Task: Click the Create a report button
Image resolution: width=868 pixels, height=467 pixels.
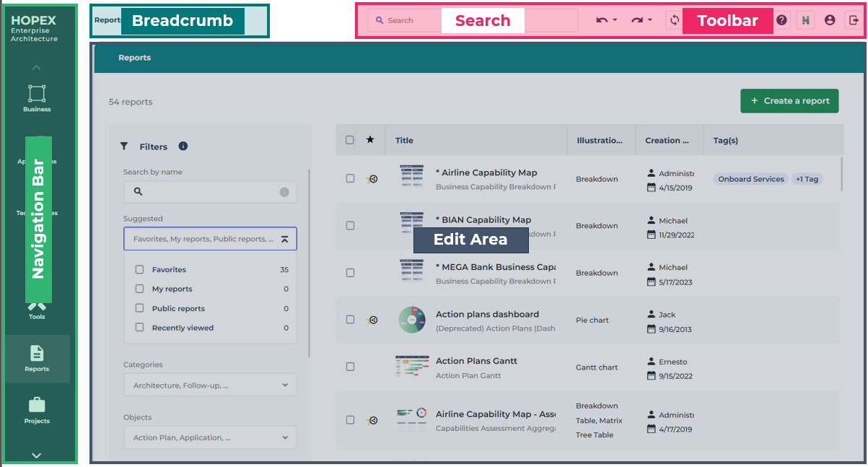Action: 789,101
